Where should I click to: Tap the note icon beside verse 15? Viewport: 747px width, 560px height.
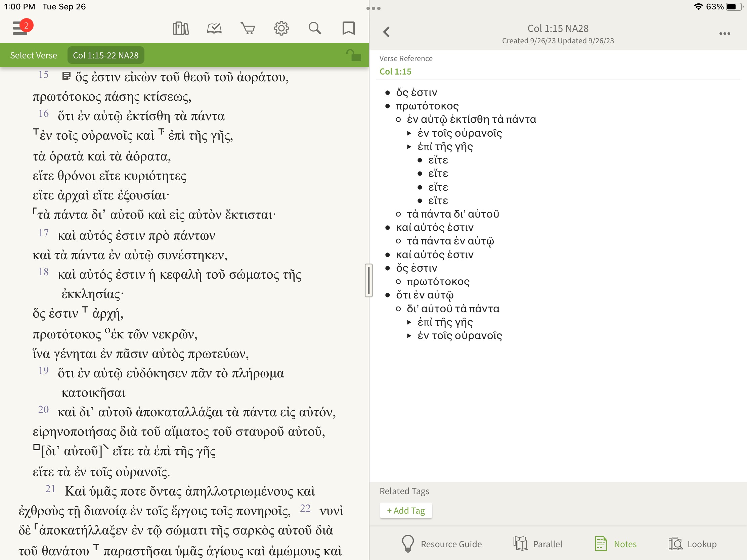(66, 76)
